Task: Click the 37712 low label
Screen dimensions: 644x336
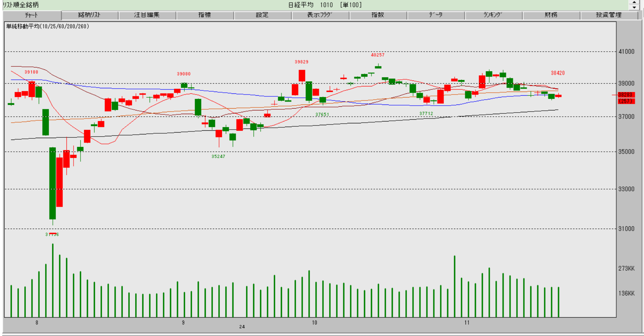Action: pos(426,114)
